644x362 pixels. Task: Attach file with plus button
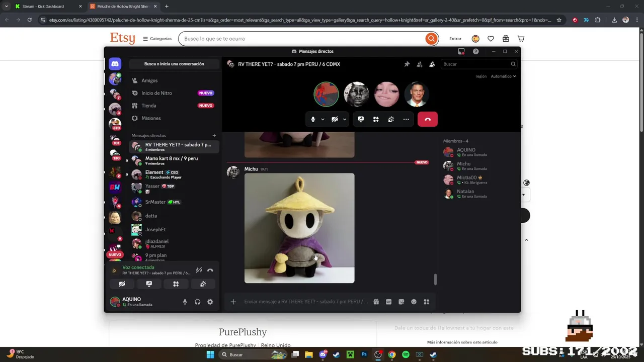(x=233, y=302)
